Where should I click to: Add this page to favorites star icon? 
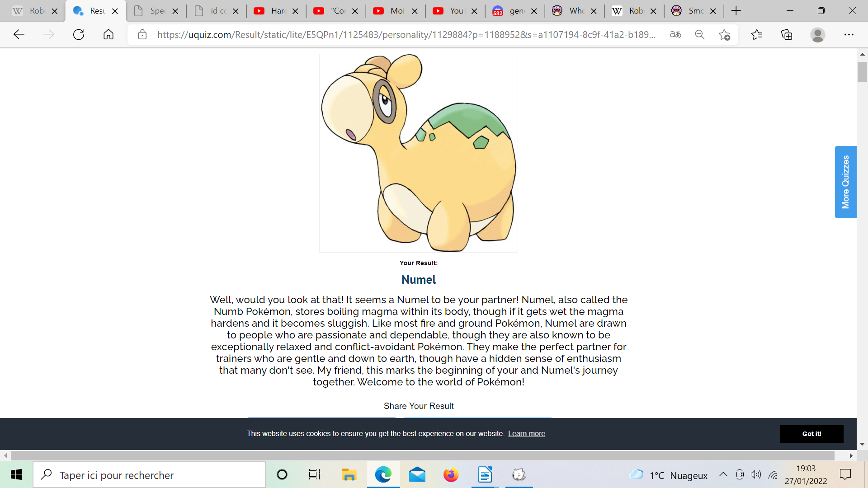tap(724, 34)
